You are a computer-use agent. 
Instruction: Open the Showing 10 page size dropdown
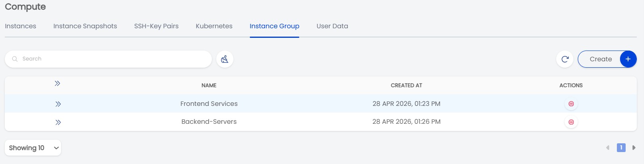click(33, 148)
